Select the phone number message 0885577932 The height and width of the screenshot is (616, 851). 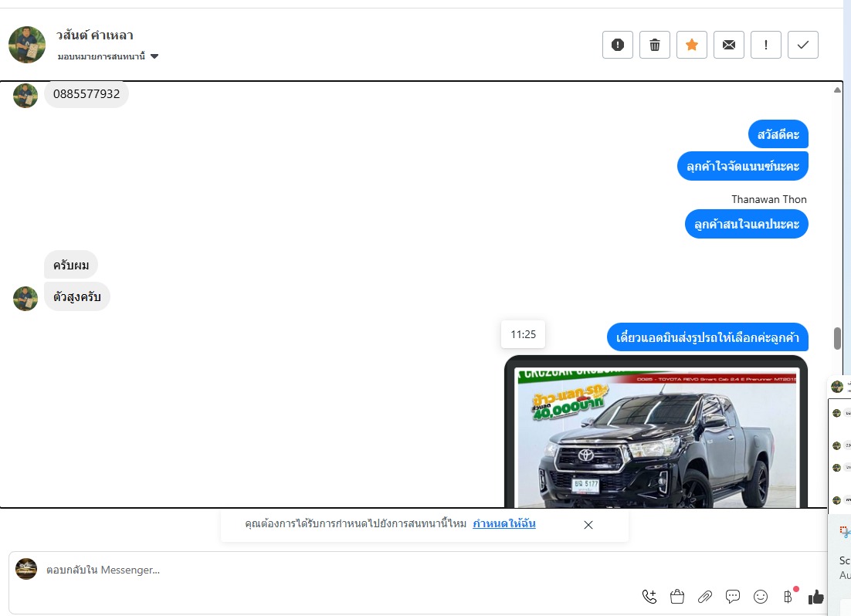tap(86, 94)
